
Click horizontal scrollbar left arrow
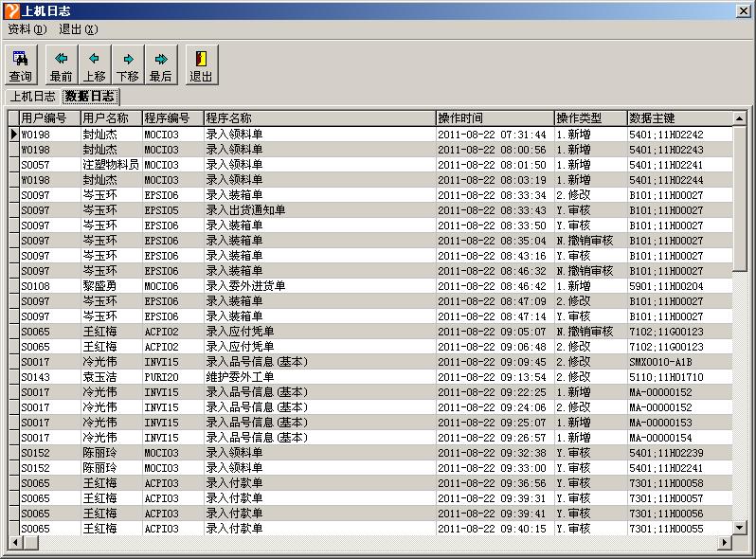15,542
